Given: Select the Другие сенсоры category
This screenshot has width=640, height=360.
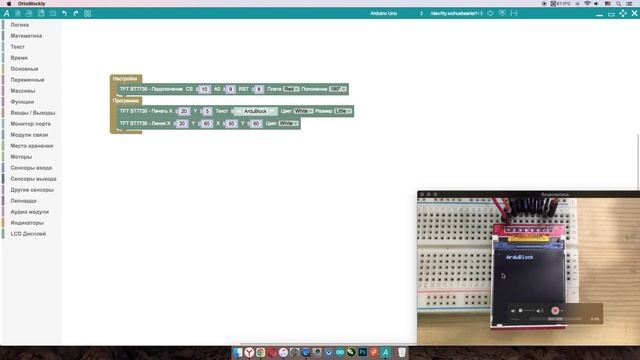Looking at the screenshot, I should (32, 190).
